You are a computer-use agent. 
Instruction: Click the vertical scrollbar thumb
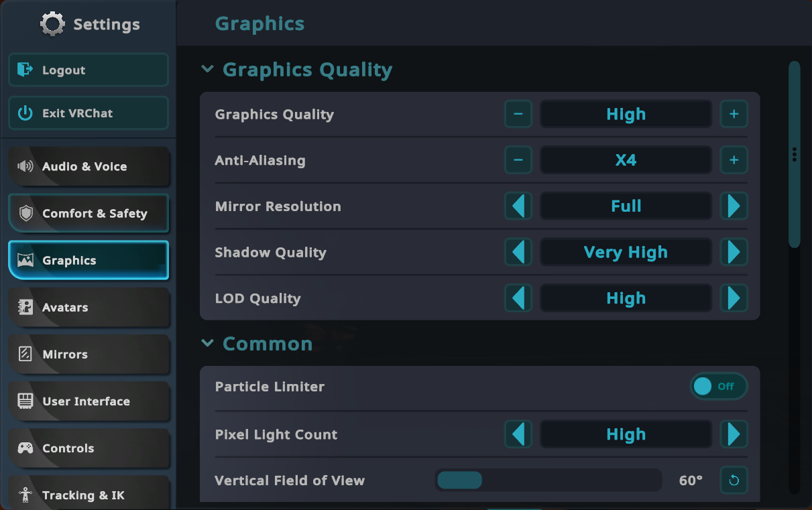[795, 155]
